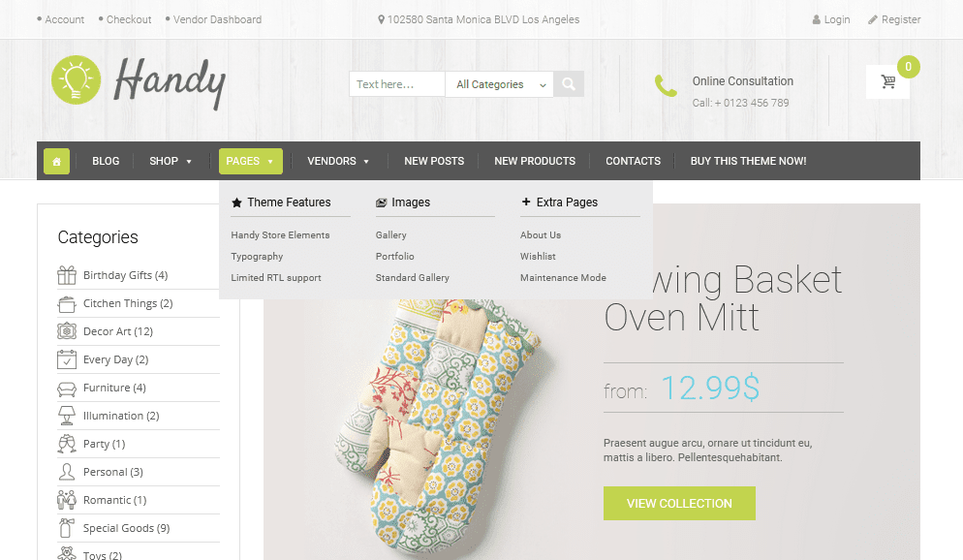Open the shopping cart icon

pos(887,81)
